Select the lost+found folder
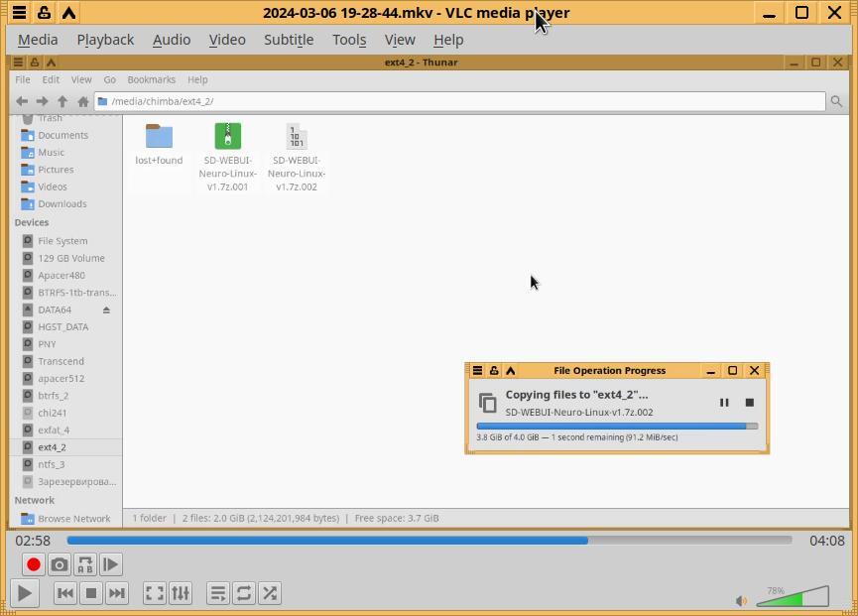 click(159, 145)
